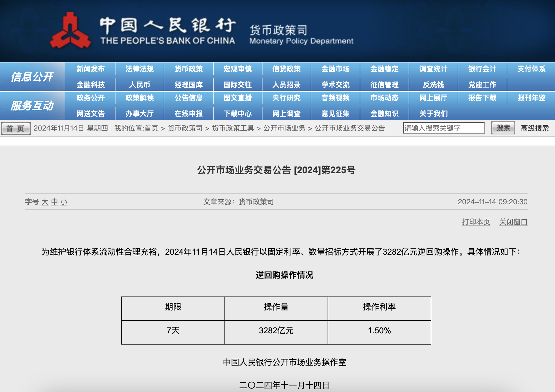Click 打印本页 to print the page

[476, 222]
